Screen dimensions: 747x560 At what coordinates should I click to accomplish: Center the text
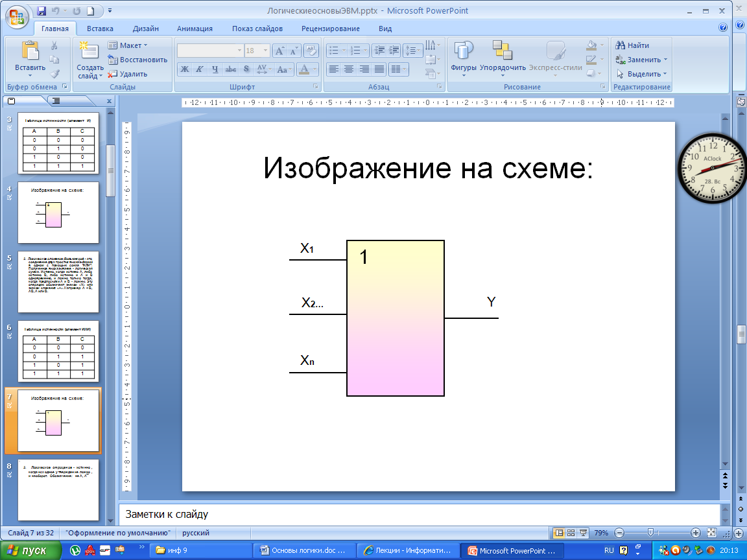[349, 69]
